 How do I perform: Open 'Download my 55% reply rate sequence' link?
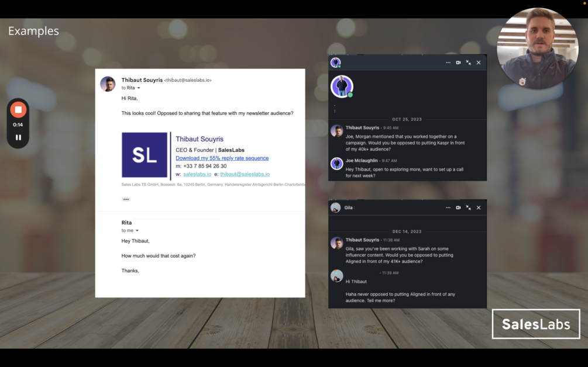click(x=222, y=158)
